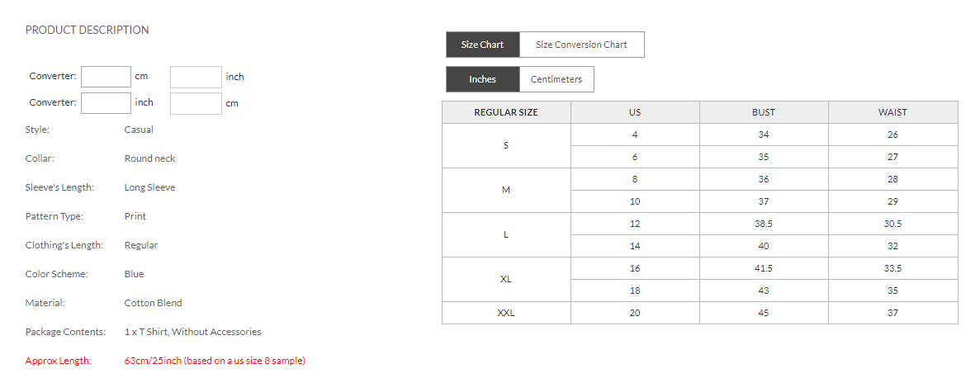980x378 pixels.
Task: Click the S size cell
Action: point(506,145)
